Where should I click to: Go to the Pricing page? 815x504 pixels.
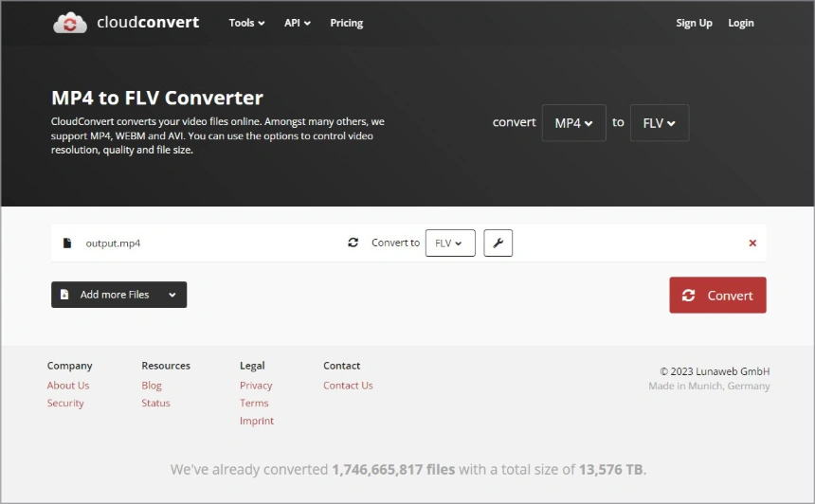coord(346,23)
